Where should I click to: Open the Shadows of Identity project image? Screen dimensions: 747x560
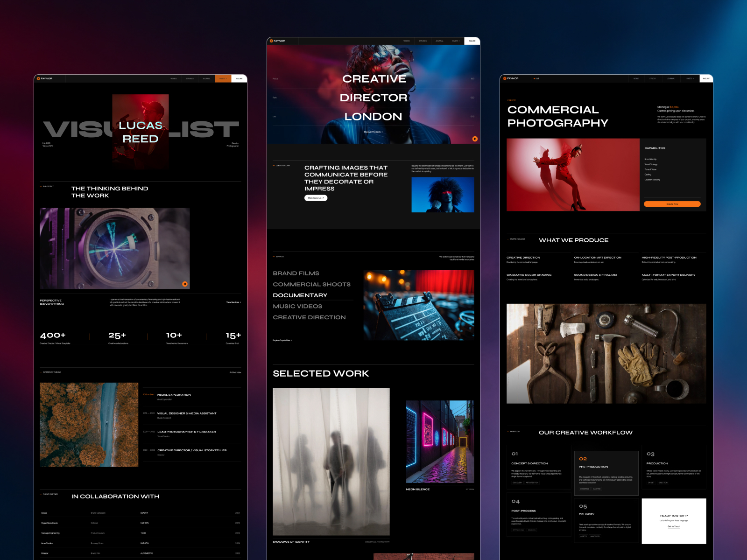pos(331,462)
